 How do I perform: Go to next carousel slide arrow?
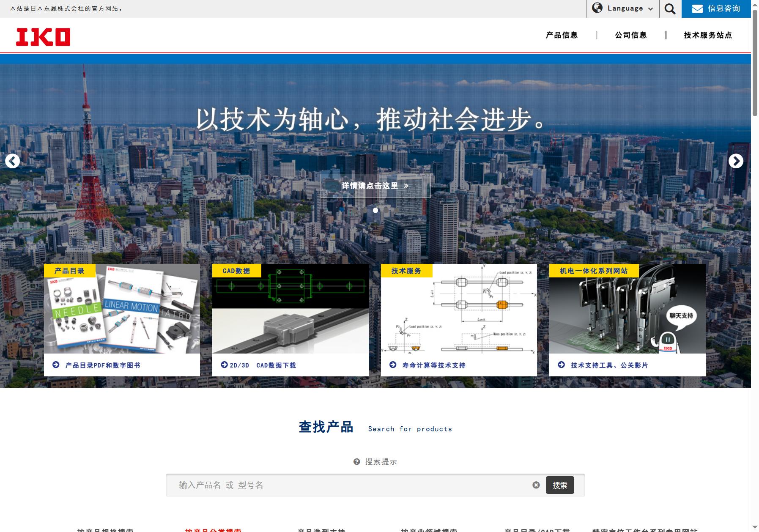pos(736,161)
